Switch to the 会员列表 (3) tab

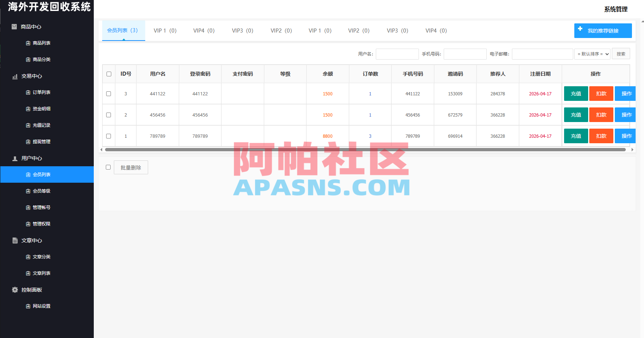pyautogui.click(x=123, y=30)
